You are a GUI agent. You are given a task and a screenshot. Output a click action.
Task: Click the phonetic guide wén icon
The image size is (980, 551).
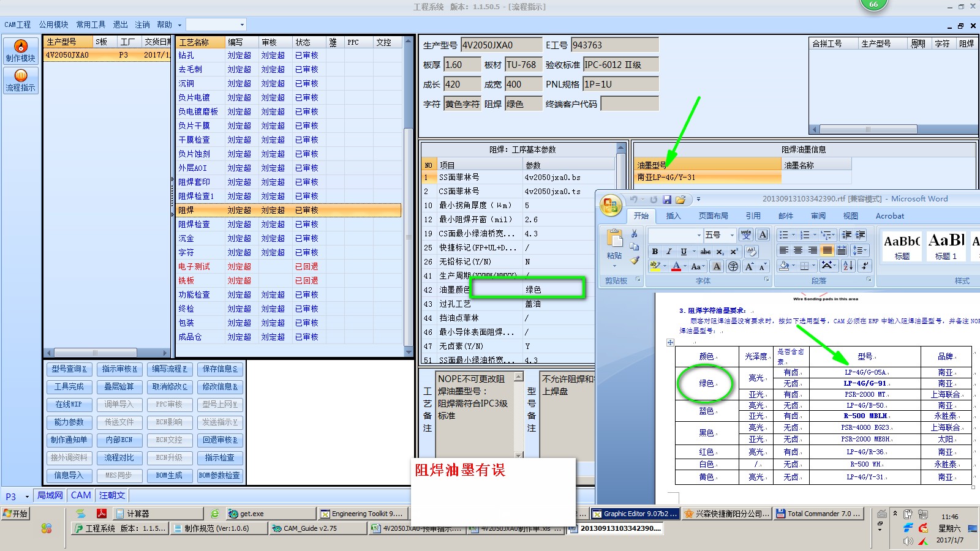(x=746, y=235)
